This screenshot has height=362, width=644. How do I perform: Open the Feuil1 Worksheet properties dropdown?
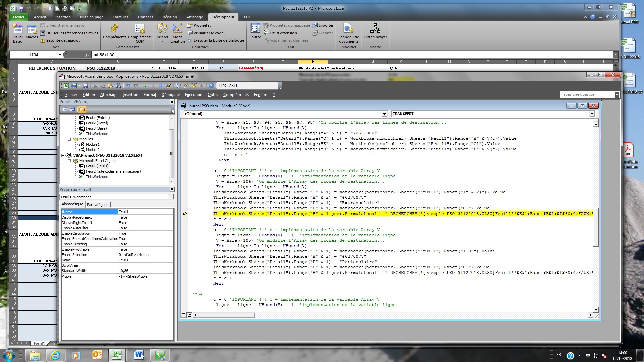(171, 197)
